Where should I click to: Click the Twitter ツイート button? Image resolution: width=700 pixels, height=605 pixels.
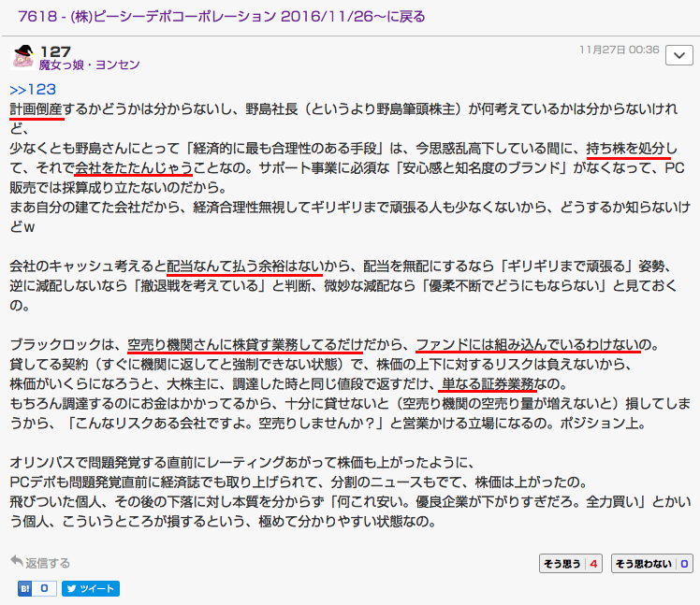click(89, 589)
